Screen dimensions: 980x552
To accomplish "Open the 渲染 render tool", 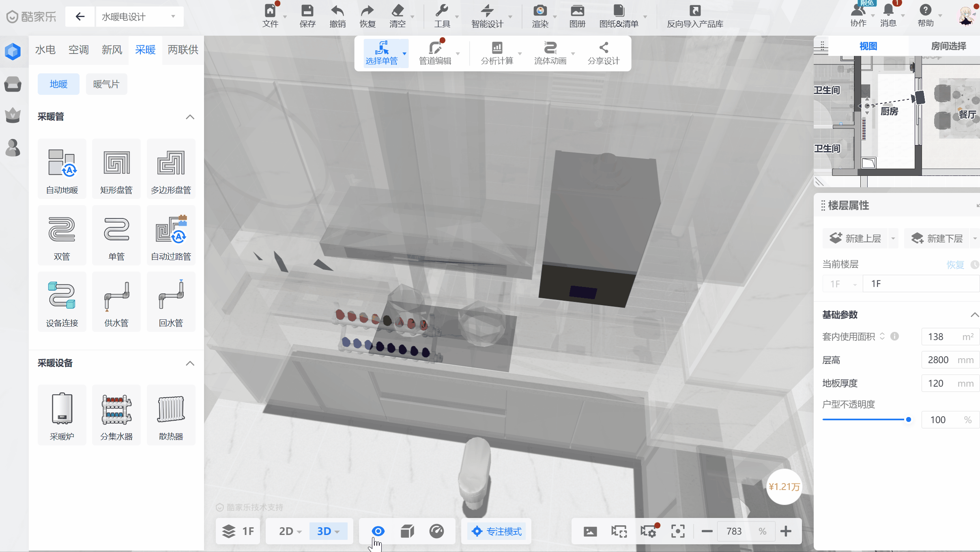I will pyautogui.click(x=540, y=16).
